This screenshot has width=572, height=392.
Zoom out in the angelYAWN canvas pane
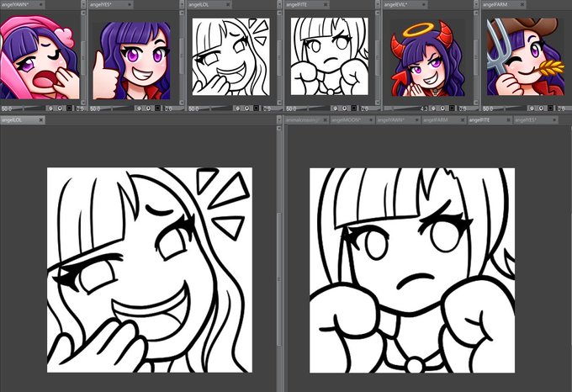click(x=50, y=109)
